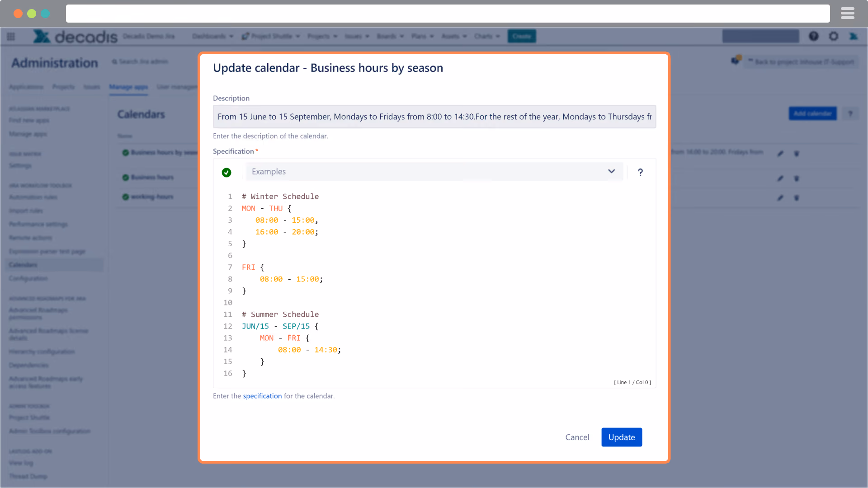Open the Boards dropdown menu
The height and width of the screenshot is (488, 868).
coord(390,36)
